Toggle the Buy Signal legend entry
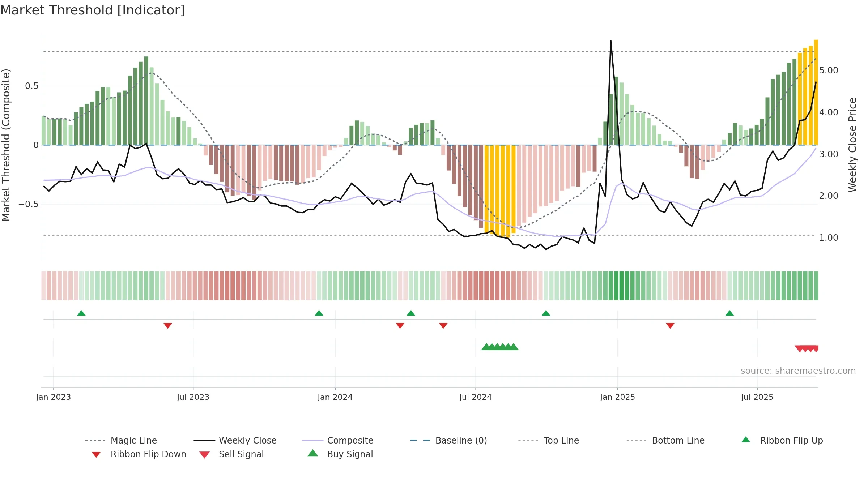 tap(340, 454)
